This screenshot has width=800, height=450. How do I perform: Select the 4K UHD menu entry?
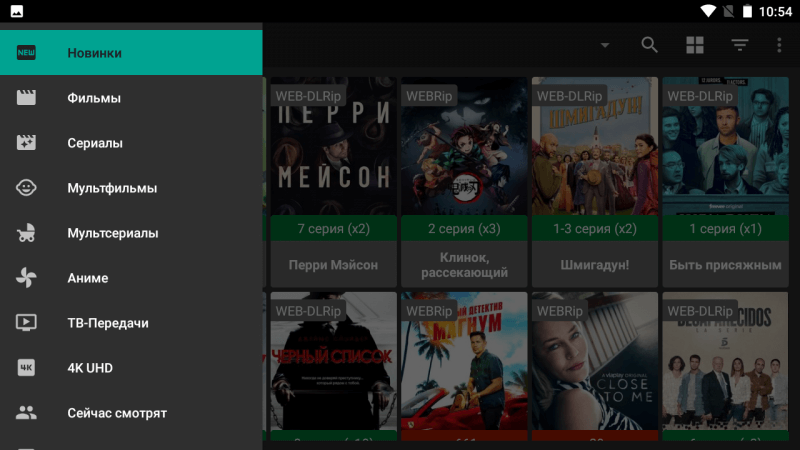(x=131, y=367)
